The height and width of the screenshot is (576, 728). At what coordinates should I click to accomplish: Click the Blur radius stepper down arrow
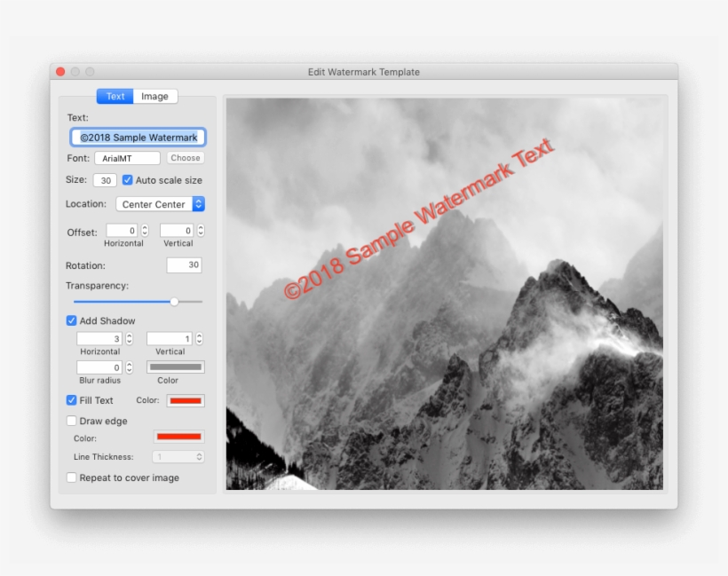point(129,369)
